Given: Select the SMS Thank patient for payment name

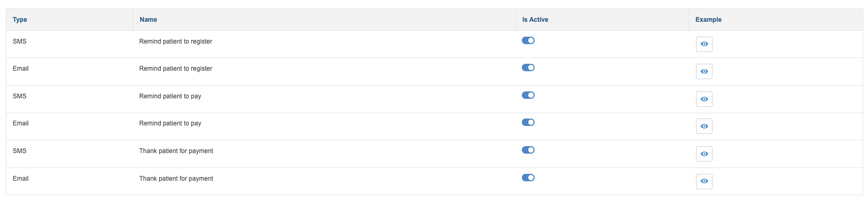Looking at the screenshot, I should [x=176, y=151].
